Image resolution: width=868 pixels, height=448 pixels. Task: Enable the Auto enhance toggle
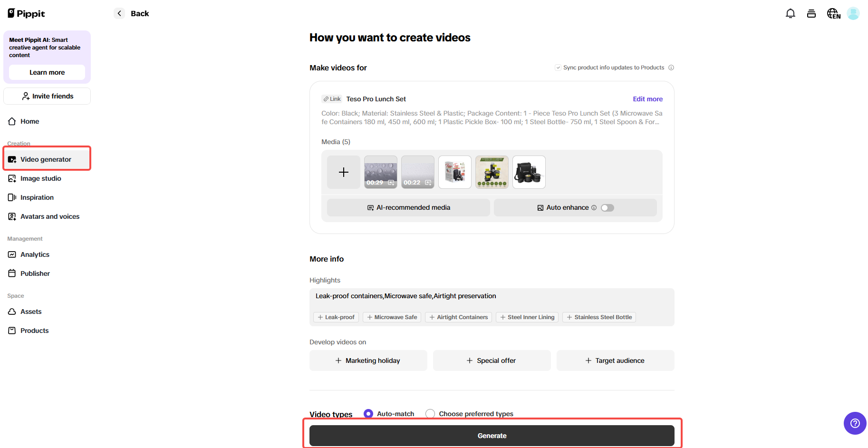tap(607, 207)
